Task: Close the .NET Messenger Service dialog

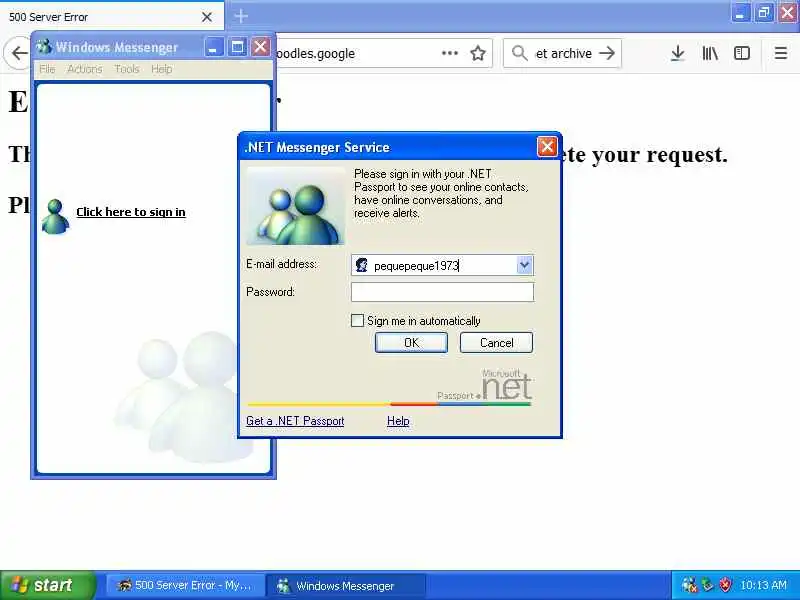Action: tap(547, 147)
